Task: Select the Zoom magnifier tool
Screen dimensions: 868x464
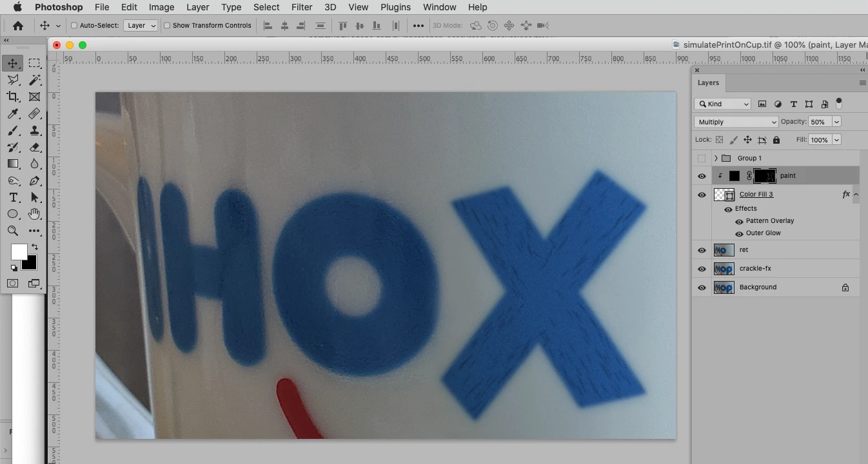Action: (x=12, y=231)
